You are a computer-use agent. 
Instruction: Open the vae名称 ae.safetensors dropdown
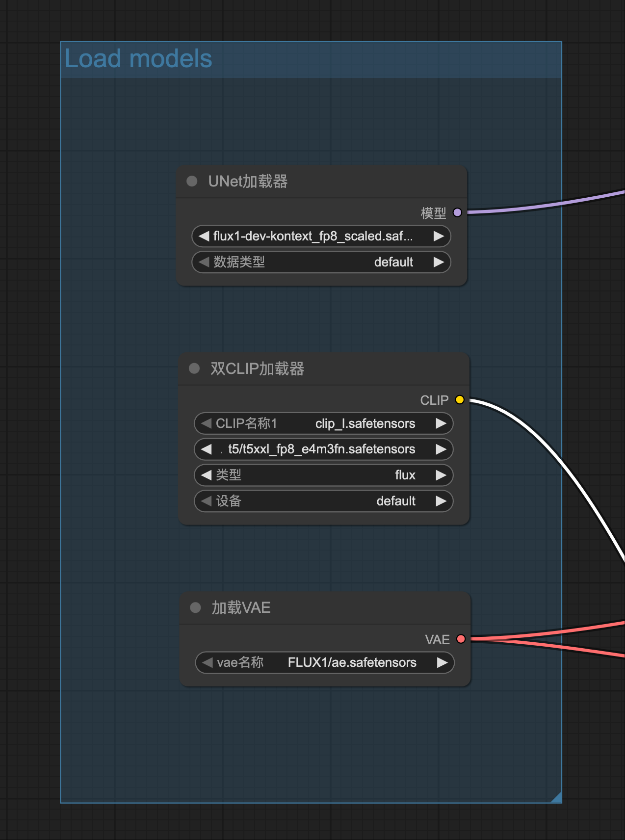324,663
